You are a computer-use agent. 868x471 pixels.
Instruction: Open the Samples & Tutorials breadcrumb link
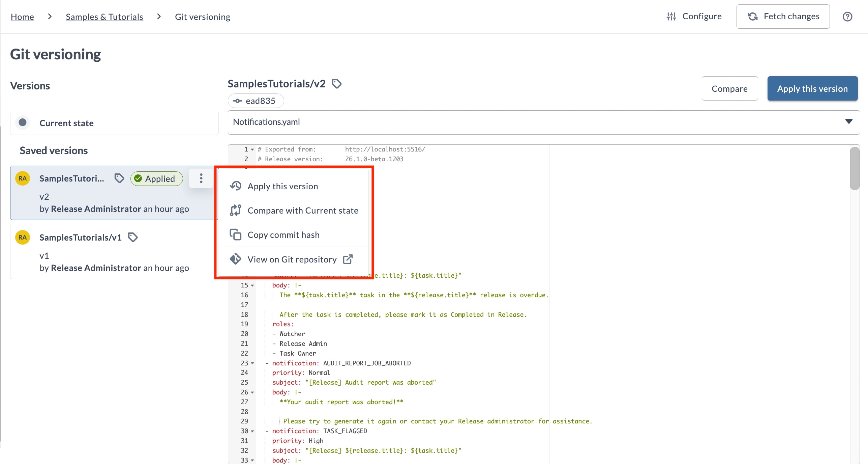(104, 17)
